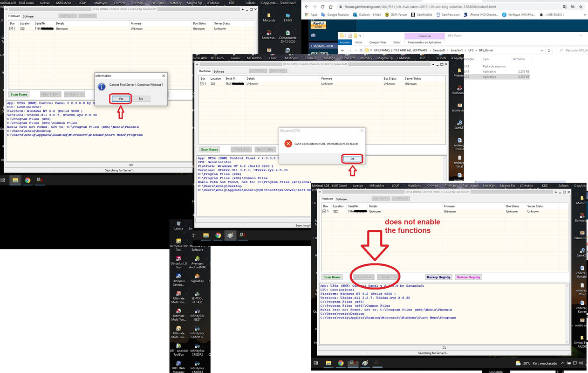Click Yes in the Information dialog

[121, 99]
